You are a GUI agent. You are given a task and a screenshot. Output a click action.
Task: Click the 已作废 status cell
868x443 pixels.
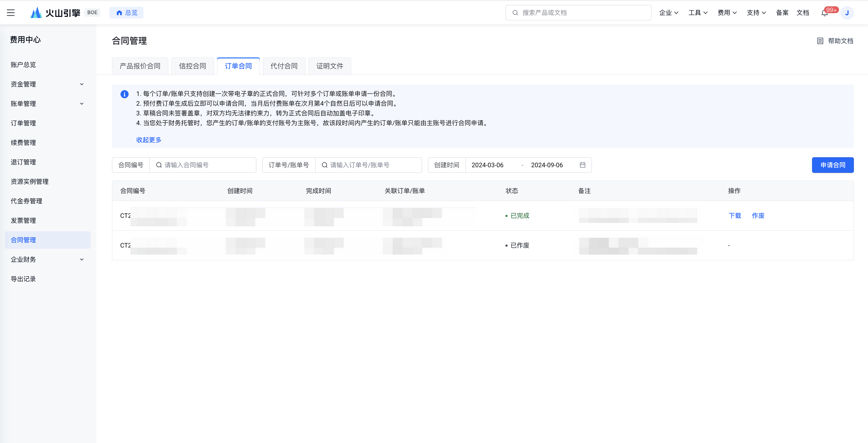click(517, 245)
